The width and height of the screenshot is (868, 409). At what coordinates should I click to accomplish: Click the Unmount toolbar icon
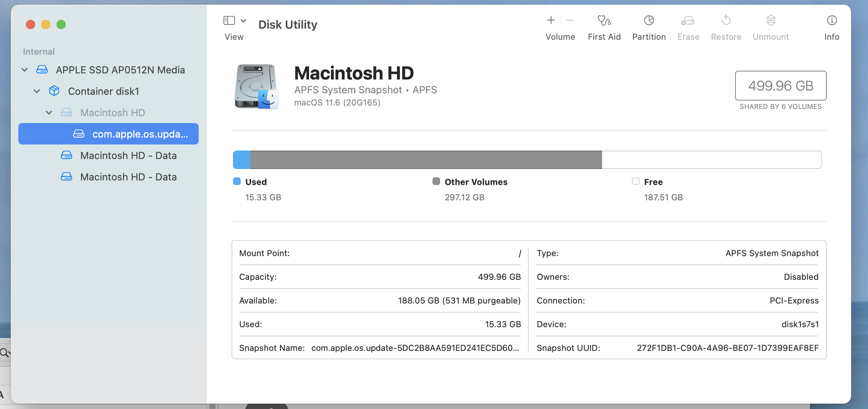pos(771,20)
